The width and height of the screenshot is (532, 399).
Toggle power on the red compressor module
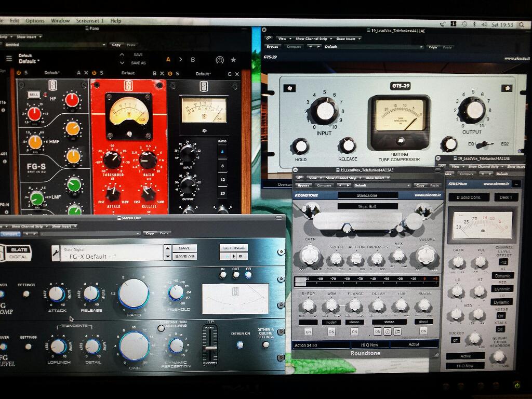tap(94, 73)
